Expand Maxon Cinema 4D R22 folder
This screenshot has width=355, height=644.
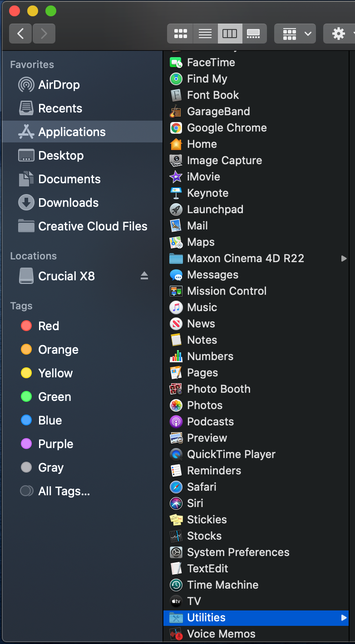[x=344, y=259]
